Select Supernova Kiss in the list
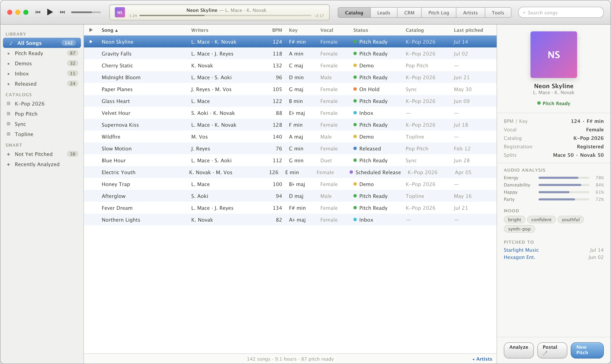Screen dimensions: 611x364 (290, 125)
